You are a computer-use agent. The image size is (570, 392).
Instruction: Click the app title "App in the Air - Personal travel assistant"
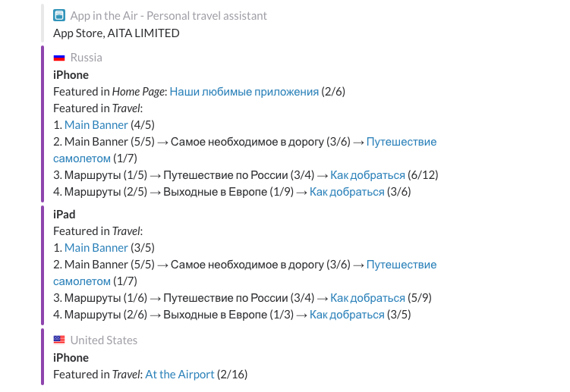click(168, 16)
